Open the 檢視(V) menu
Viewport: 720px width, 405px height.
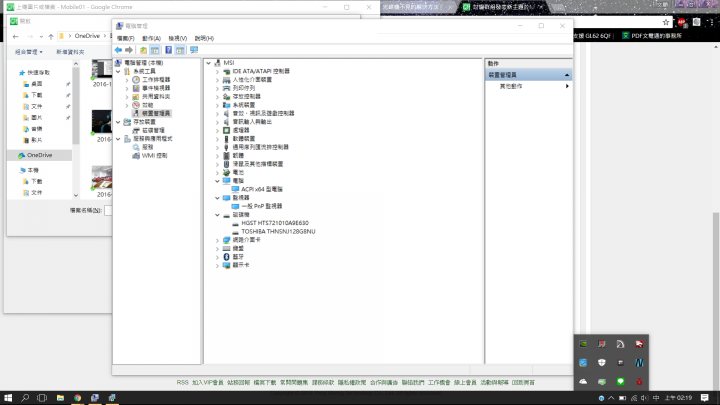tap(177, 38)
